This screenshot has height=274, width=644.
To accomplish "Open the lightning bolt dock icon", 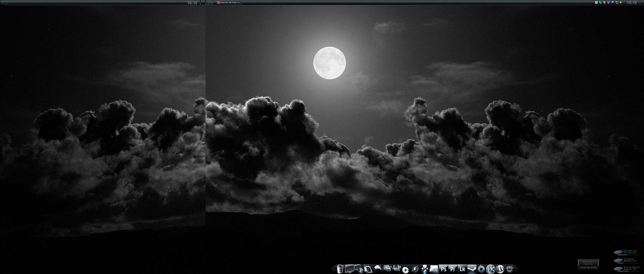I will click(x=415, y=269).
